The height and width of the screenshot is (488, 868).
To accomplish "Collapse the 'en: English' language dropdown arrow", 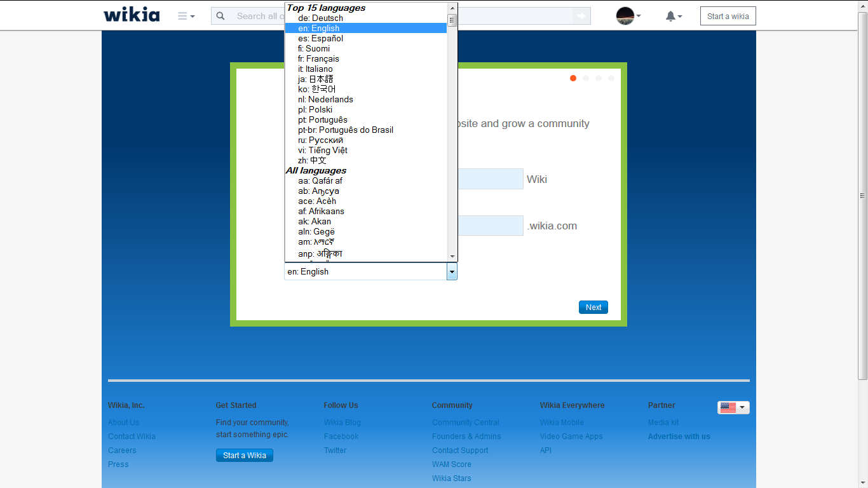I will click(452, 272).
